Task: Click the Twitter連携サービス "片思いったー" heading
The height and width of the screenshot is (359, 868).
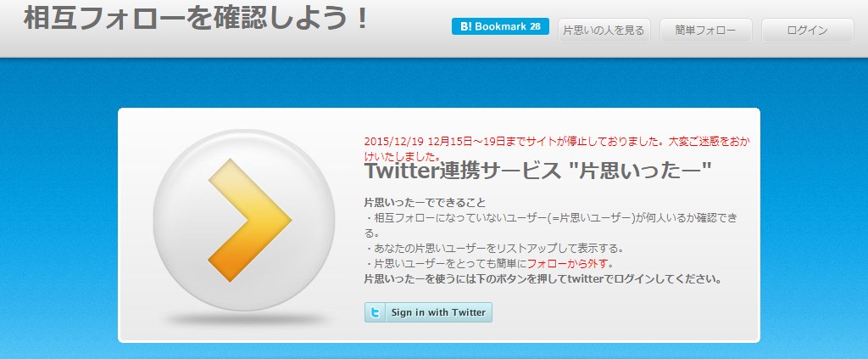Action: pos(537,171)
